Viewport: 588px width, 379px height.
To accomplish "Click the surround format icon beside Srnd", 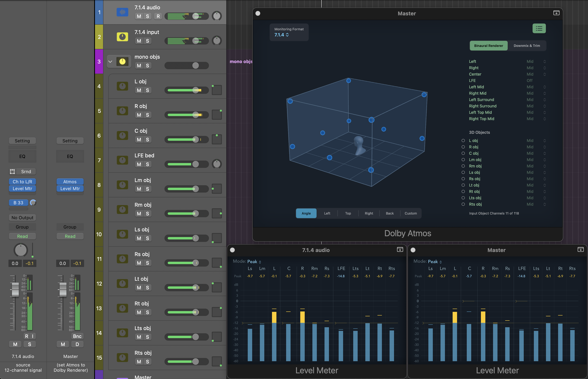I will pyautogui.click(x=13, y=172).
